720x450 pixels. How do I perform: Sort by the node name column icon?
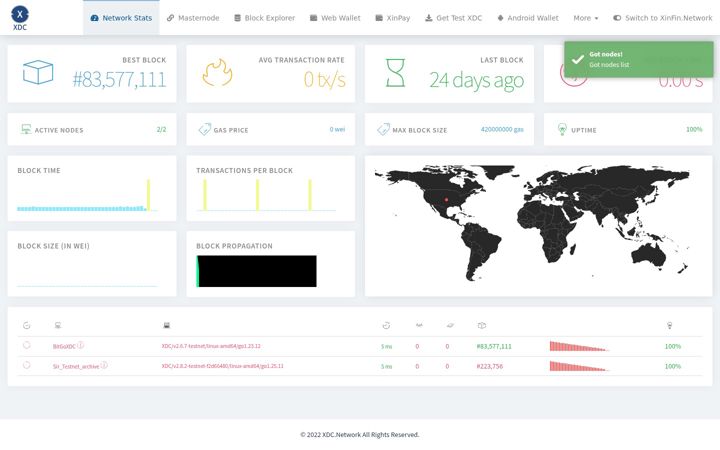tap(57, 326)
